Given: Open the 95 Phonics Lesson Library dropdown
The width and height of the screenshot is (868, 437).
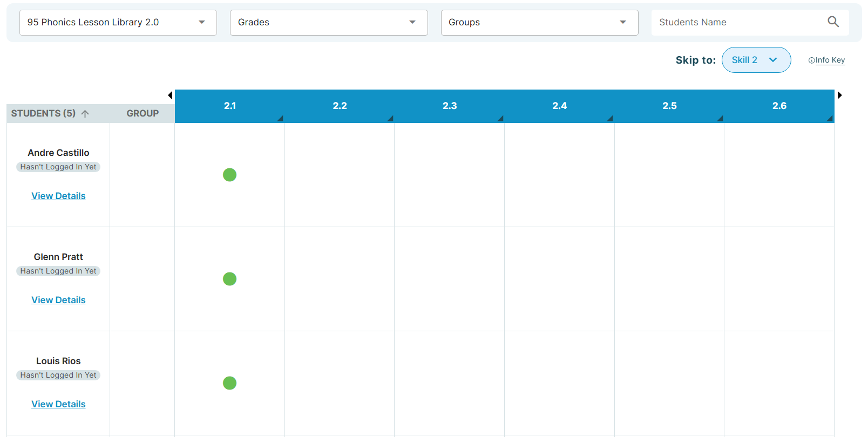Looking at the screenshot, I should (x=118, y=23).
